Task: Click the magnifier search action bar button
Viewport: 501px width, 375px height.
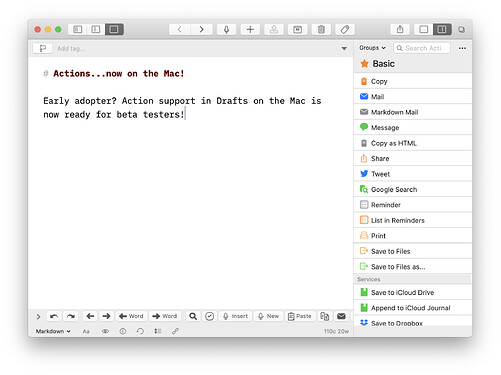Action: point(193,316)
